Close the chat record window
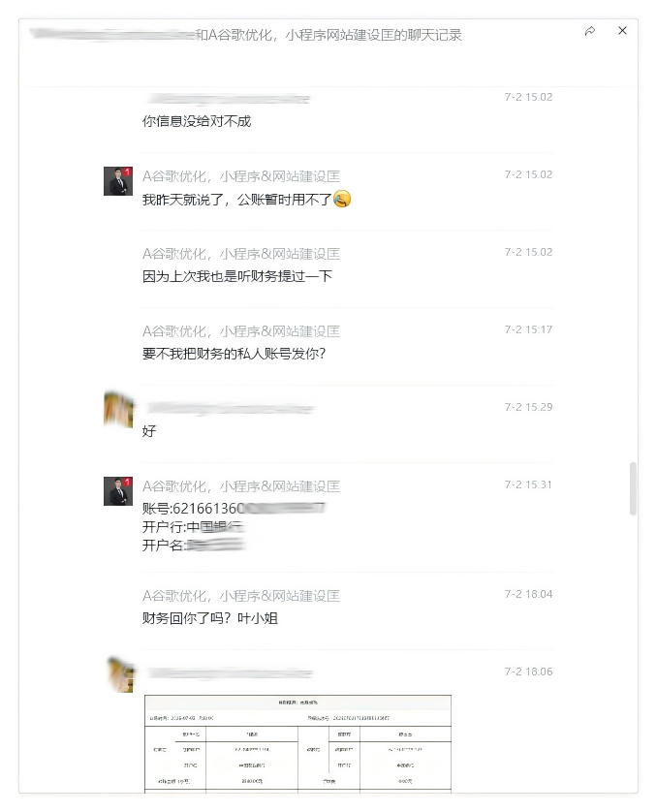The height and width of the screenshot is (812, 657). click(622, 31)
